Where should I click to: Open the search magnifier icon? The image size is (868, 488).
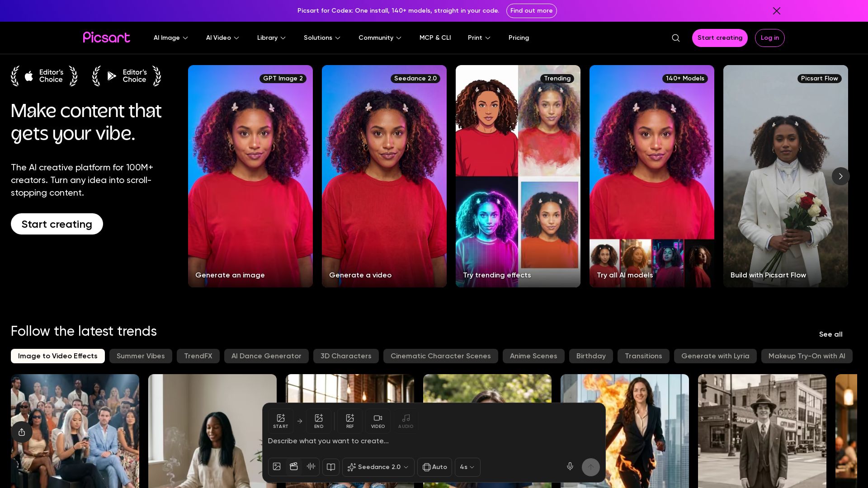pos(676,38)
